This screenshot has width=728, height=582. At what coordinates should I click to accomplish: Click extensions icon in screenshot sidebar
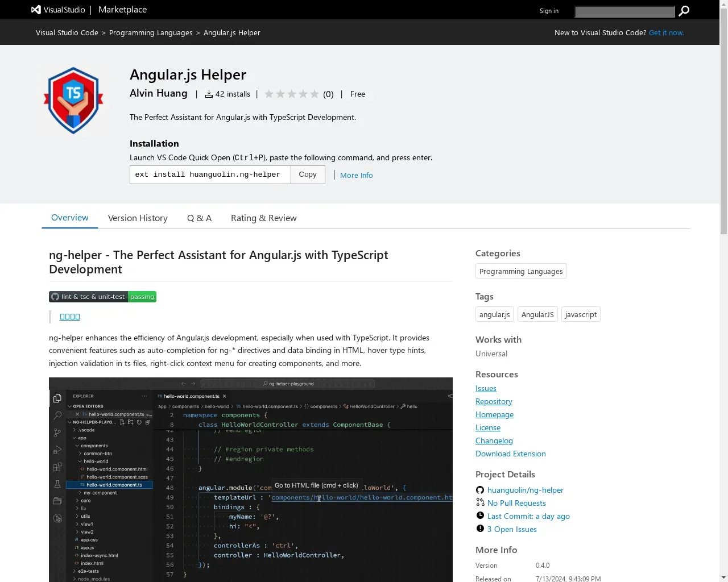coord(57,467)
